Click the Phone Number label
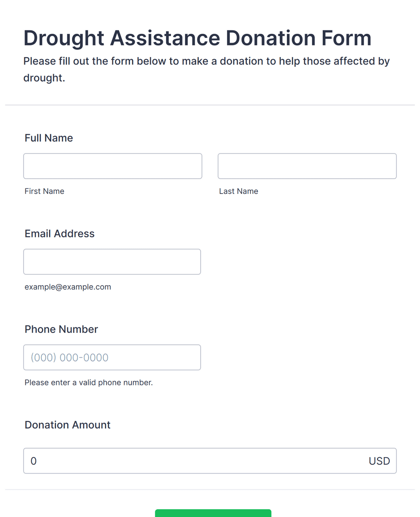The width and height of the screenshot is (420, 517). (61, 329)
